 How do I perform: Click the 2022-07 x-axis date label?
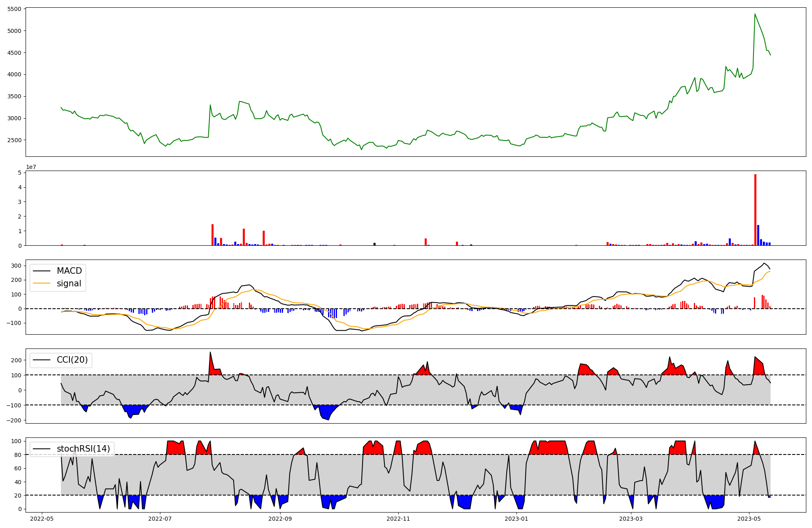[x=160, y=519]
